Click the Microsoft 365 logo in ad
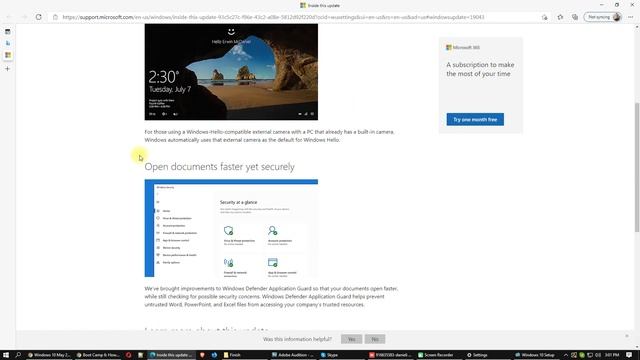 463,47
